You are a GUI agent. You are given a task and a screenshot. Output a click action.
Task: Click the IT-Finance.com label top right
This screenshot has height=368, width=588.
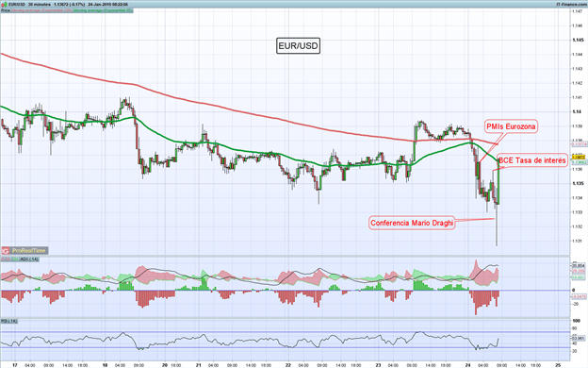click(x=571, y=4)
